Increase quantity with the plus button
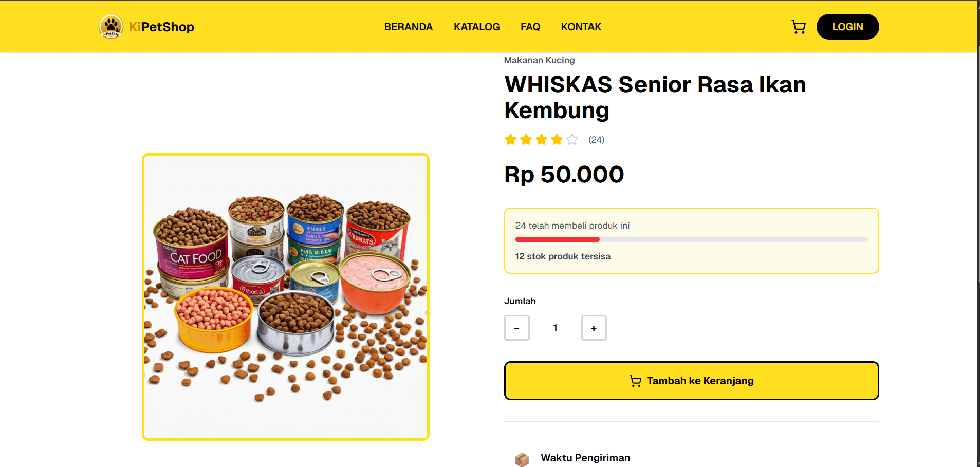The height and width of the screenshot is (467, 980). coord(594,328)
